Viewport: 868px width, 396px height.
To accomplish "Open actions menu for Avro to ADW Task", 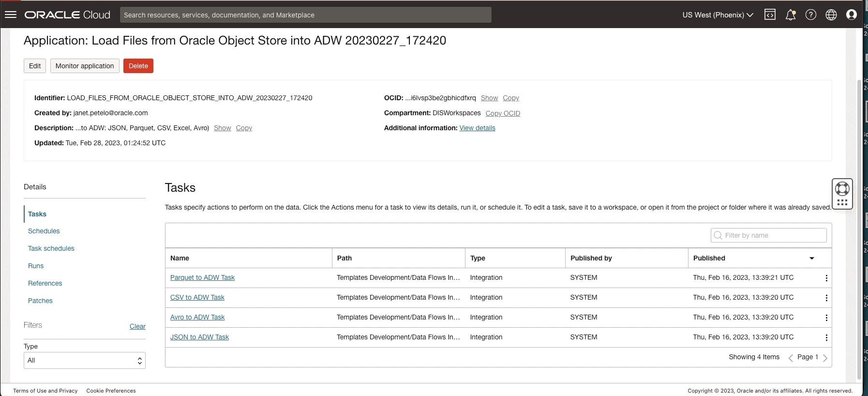I will tap(826, 318).
